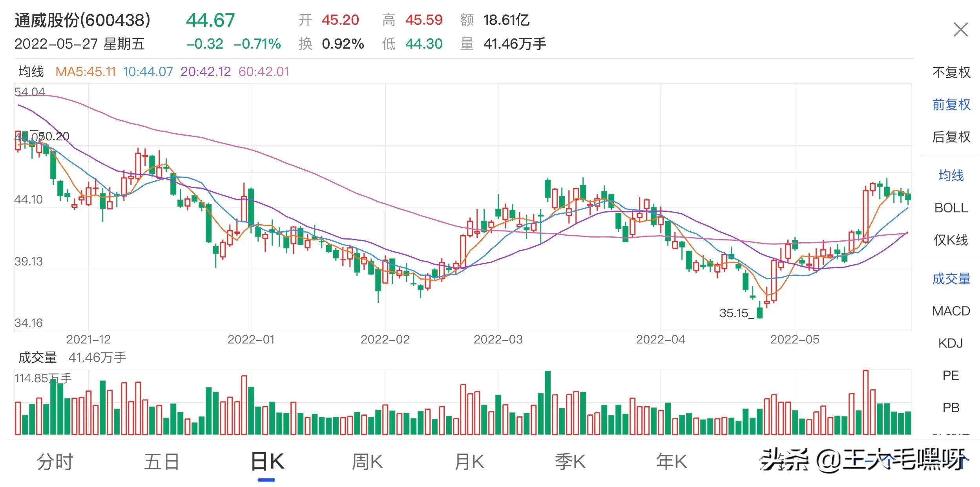The height and width of the screenshot is (487, 980).
Task: Select KDJ sub-indicator
Action: pos(951,343)
